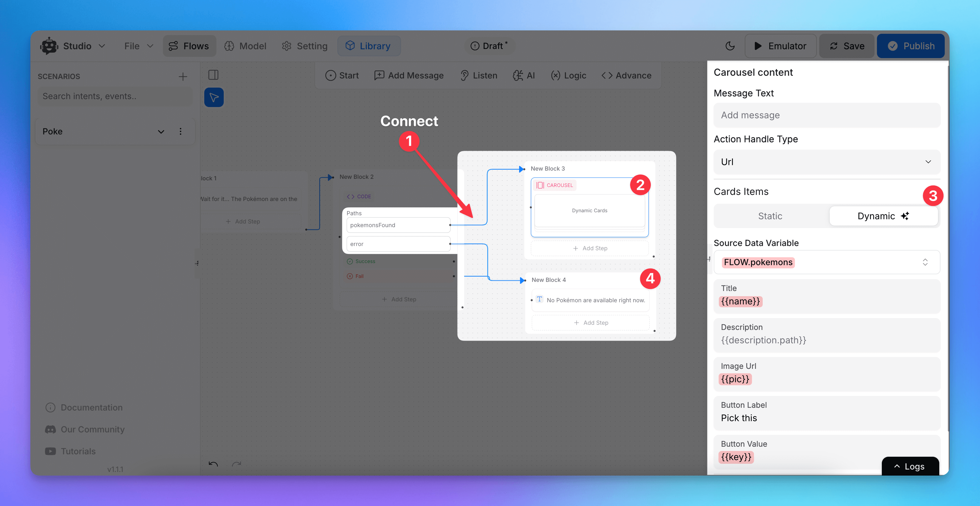The height and width of the screenshot is (506, 980).
Task: Undo the last canvas action
Action: click(x=213, y=464)
